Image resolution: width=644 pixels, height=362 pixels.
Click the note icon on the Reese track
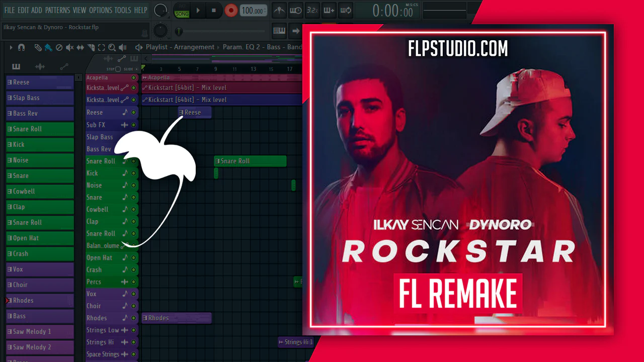tap(125, 113)
